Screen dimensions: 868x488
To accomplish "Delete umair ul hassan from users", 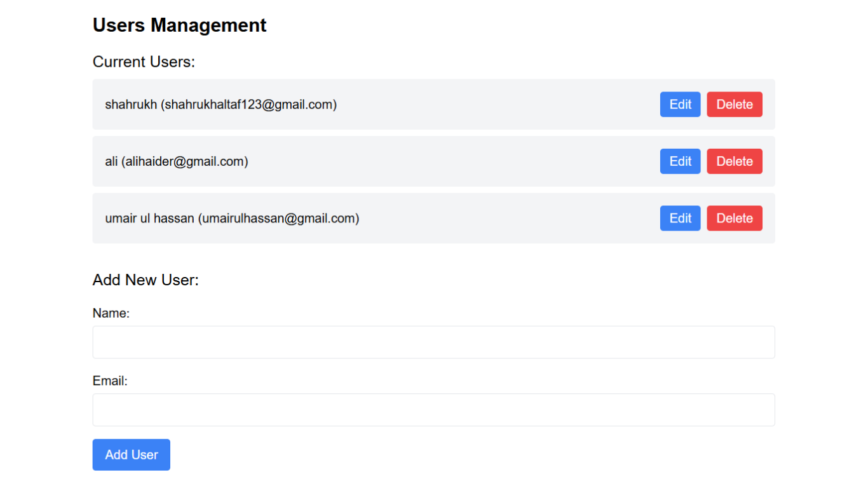I will pos(735,218).
